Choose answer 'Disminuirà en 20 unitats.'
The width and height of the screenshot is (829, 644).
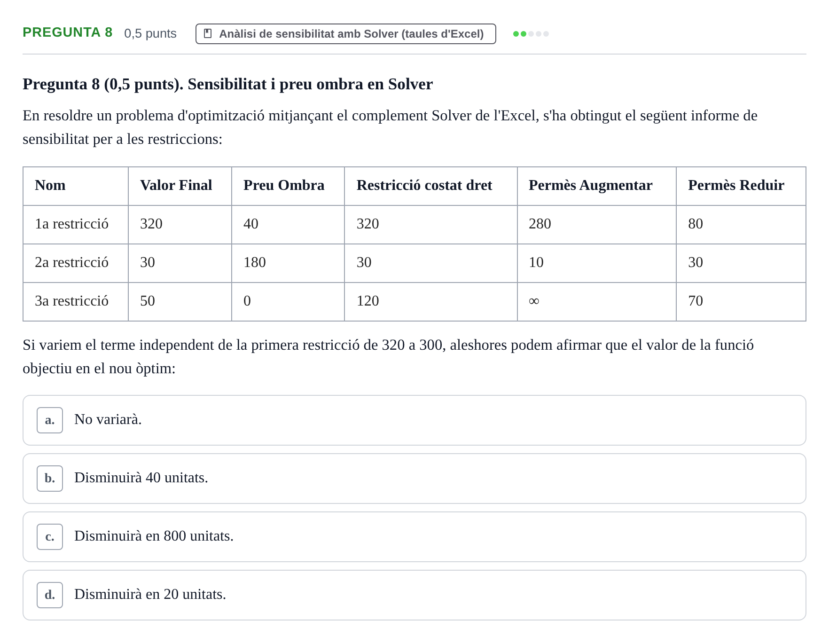[x=414, y=595]
